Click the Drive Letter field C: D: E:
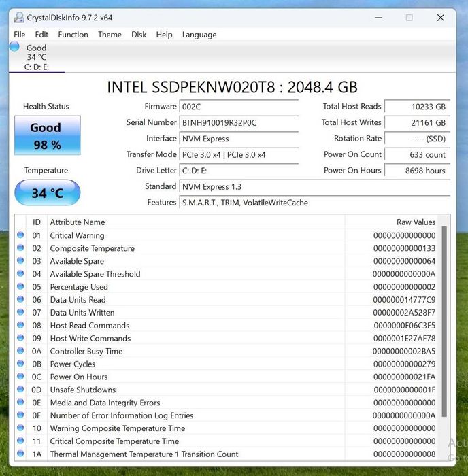Viewport: 468px width, 476px height. click(239, 171)
